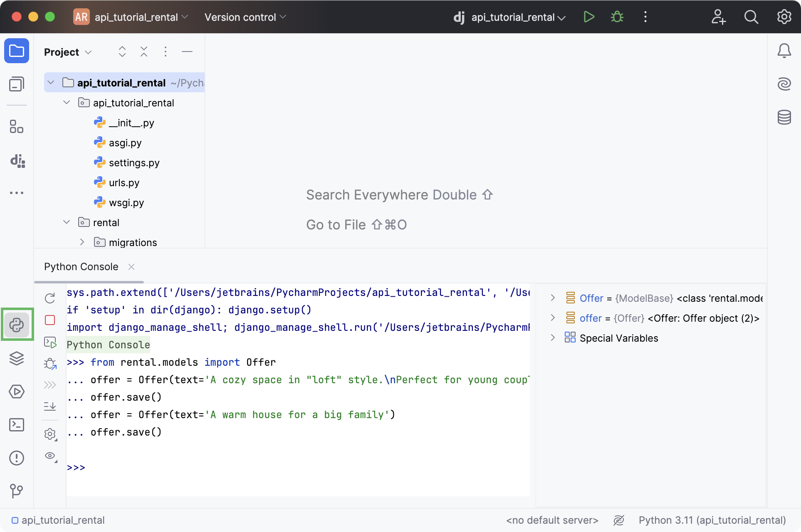This screenshot has width=801, height=532.
Task: Open console settings gear
Action: tap(49, 434)
